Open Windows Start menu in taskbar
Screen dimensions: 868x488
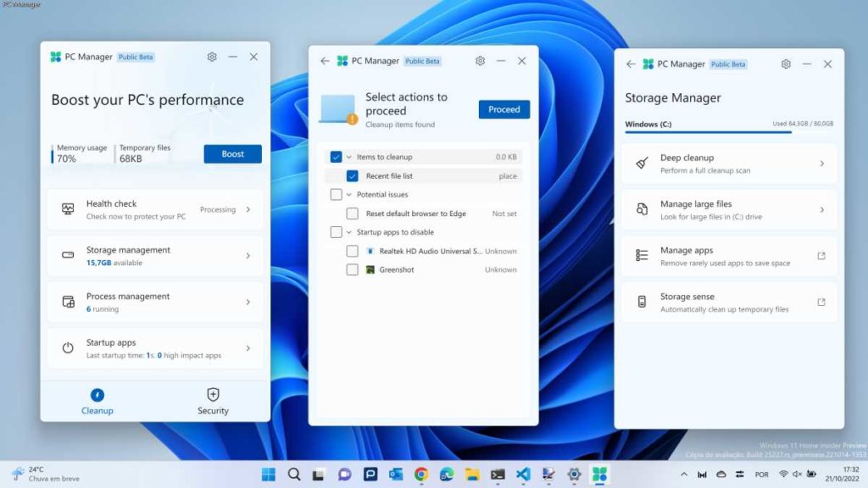tap(269, 474)
